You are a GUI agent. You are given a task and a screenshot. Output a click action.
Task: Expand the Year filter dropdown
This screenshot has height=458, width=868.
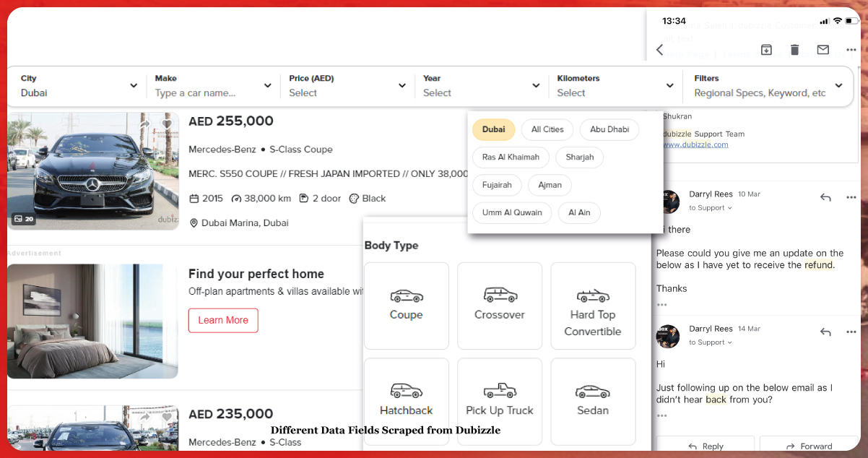[x=481, y=86]
